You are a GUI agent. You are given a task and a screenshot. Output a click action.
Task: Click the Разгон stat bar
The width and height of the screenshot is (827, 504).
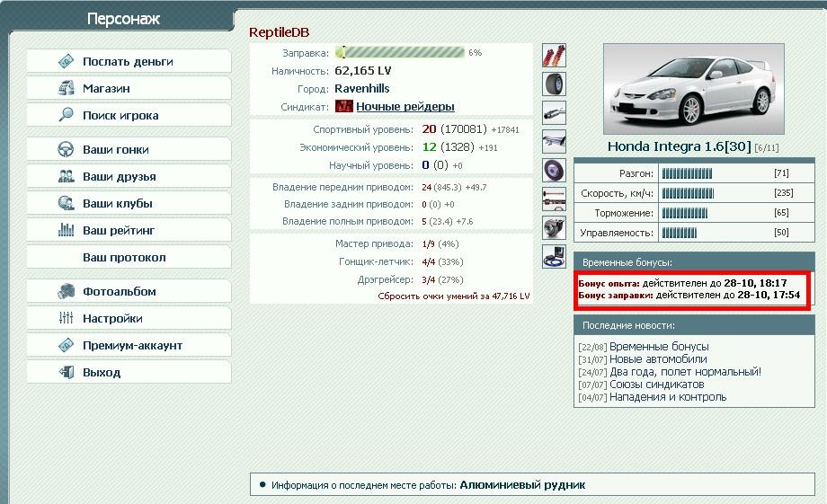point(687,173)
